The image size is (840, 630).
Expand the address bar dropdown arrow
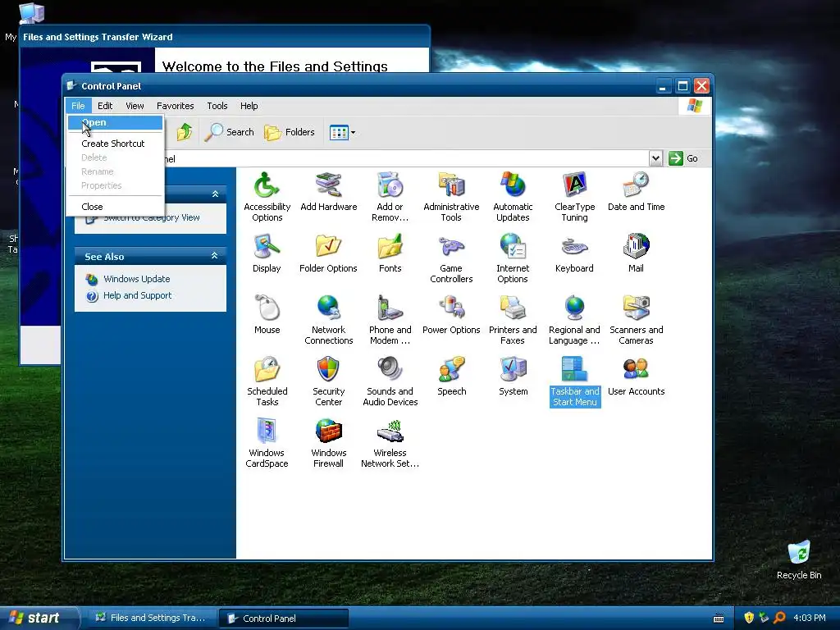(655, 158)
